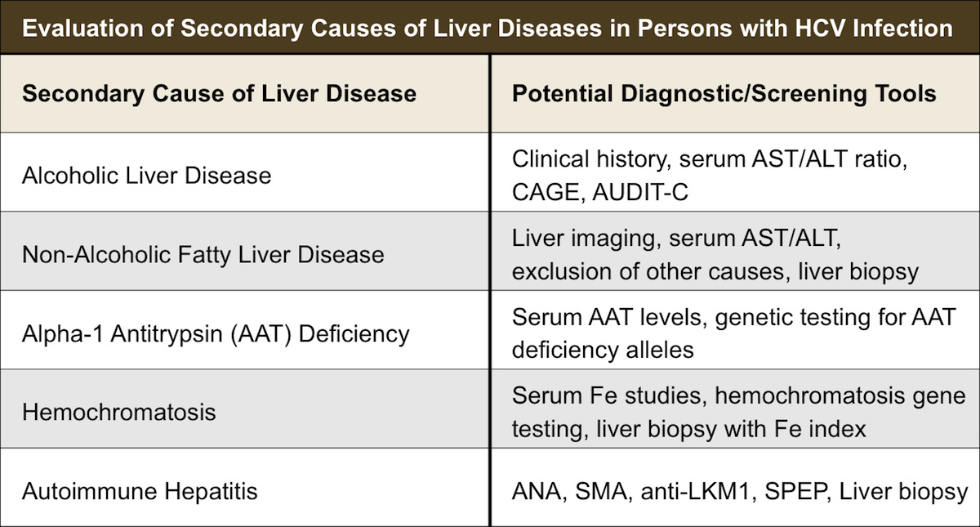This screenshot has height=527, width=980.
Task: Click 'exclusion of other causes, liver biopsy'
Action: tap(715, 270)
